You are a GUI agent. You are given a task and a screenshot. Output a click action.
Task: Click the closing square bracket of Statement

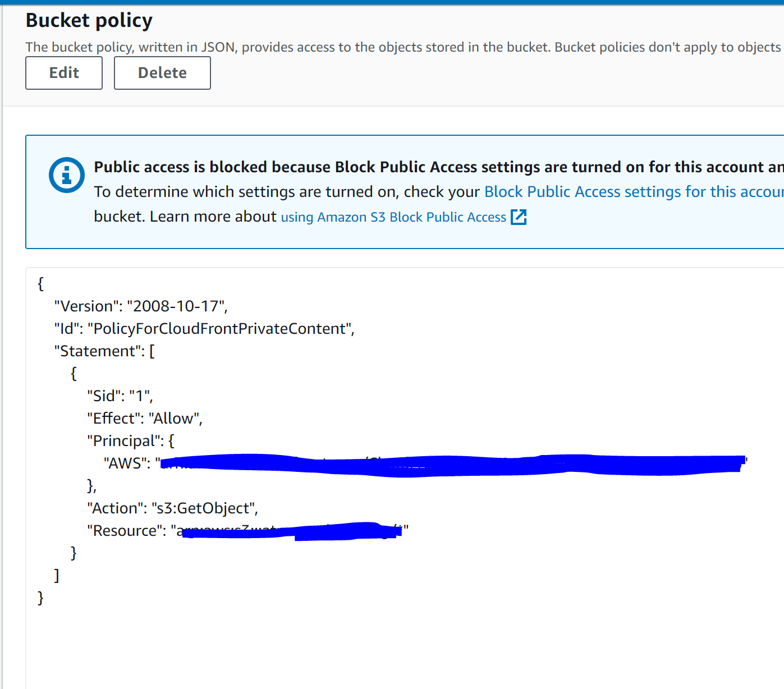(x=56, y=576)
